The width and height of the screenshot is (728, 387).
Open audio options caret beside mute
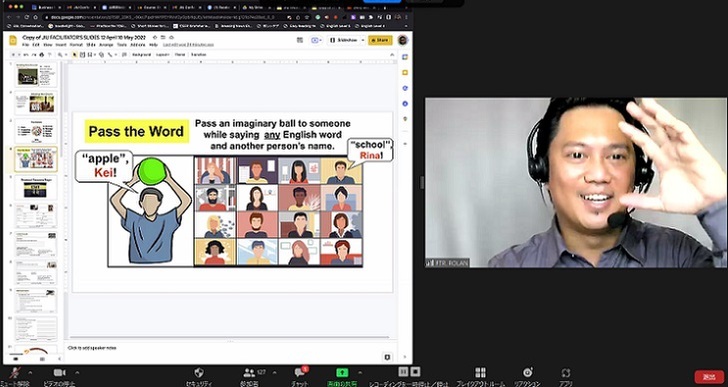[x=30, y=373]
